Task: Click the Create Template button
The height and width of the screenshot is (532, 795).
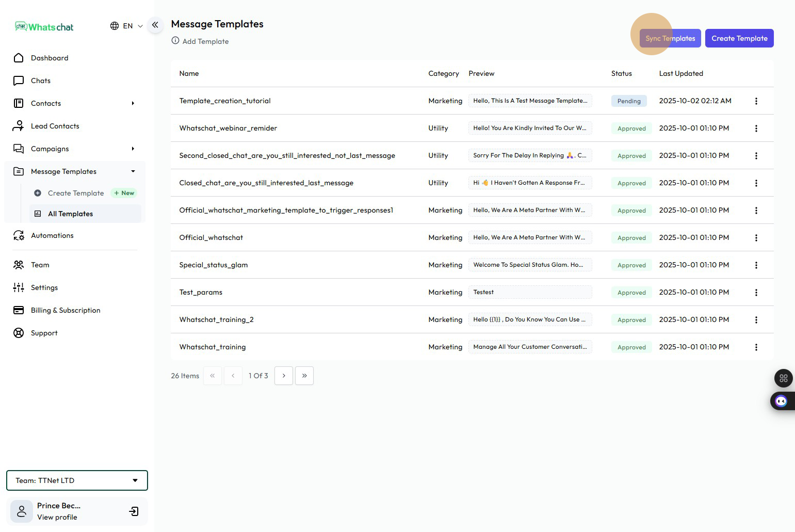Action: tap(739, 38)
